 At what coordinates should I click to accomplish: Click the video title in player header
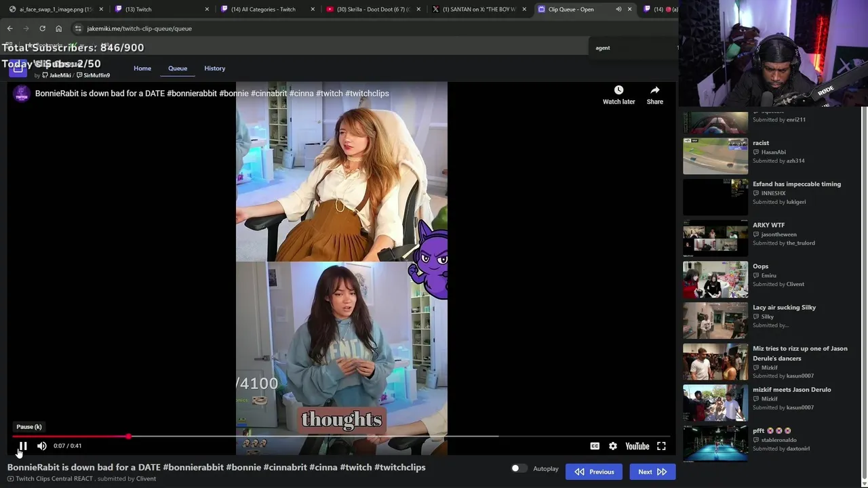pyautogui.click(x=212, y=94)
